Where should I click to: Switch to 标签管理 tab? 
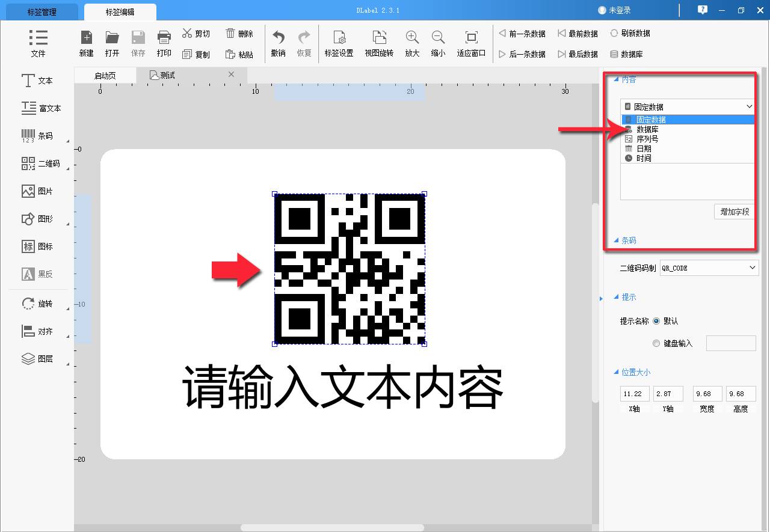pyautogui.click(x=42, y=12)
